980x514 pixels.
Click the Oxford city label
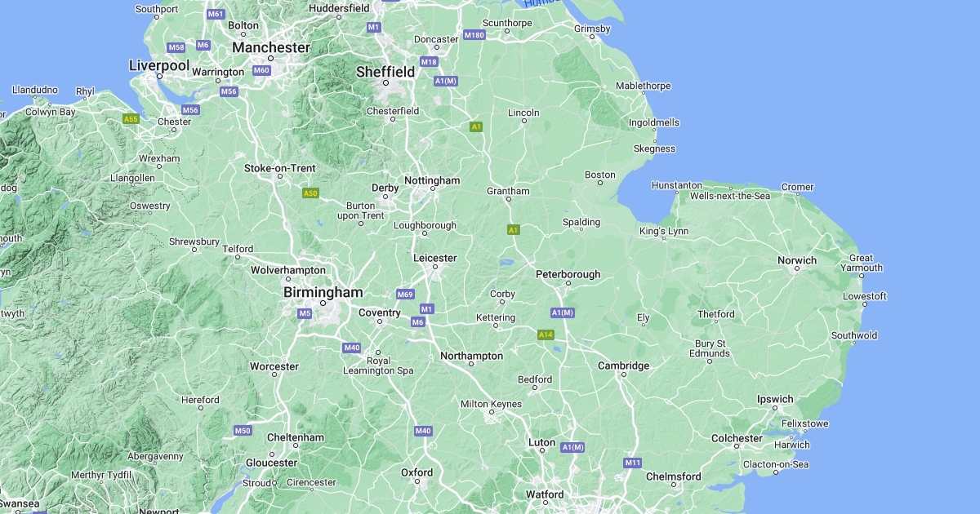[416, 472]
